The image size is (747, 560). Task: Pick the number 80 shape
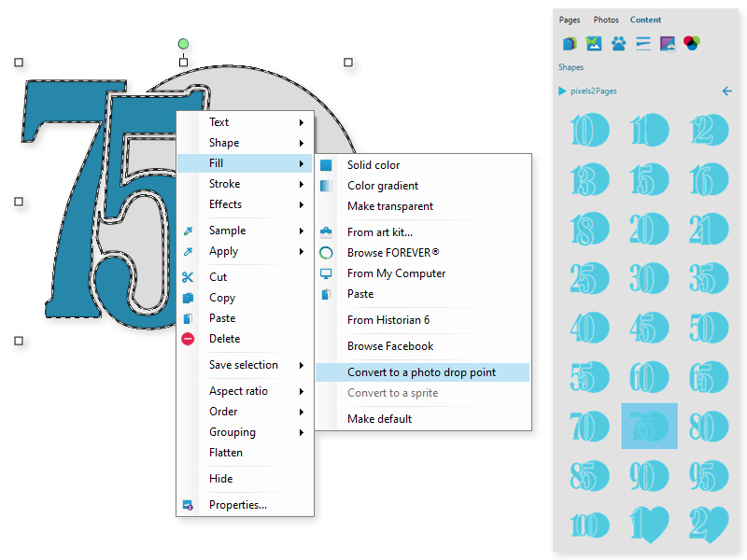[709, 427]
